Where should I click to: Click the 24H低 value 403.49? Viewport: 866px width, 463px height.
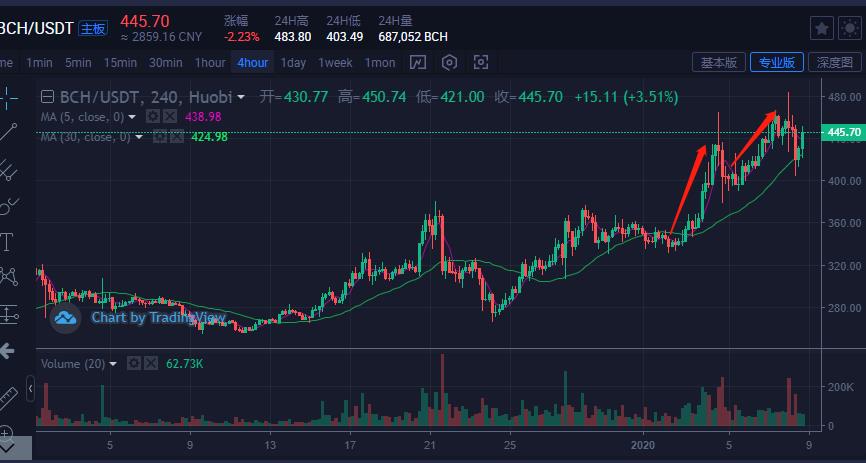coord(344,37)
